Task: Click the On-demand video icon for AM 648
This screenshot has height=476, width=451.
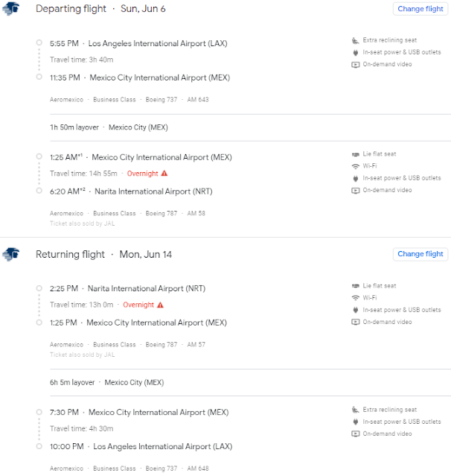Action: coord(355,434)
